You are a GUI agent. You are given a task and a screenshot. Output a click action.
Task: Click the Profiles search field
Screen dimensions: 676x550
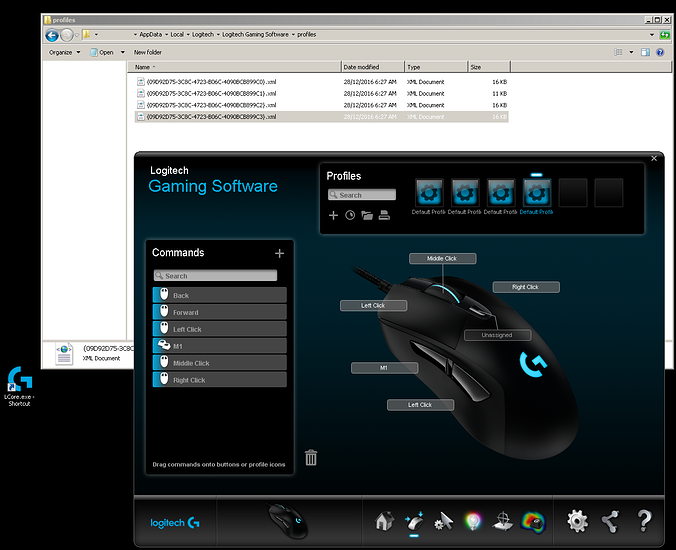[x=366, y=195]
